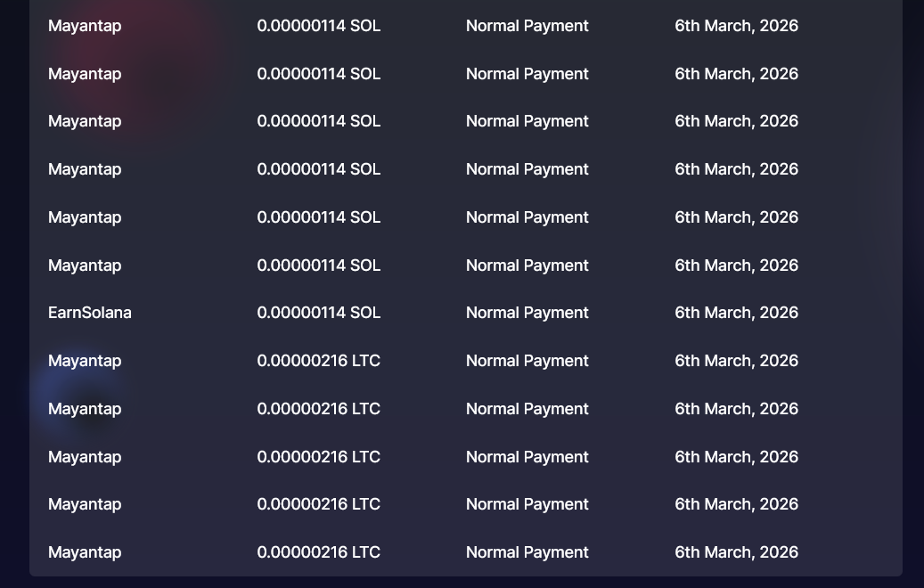Select the date in the topmost row
Screen dimensions: 924x588
point(737,26)
